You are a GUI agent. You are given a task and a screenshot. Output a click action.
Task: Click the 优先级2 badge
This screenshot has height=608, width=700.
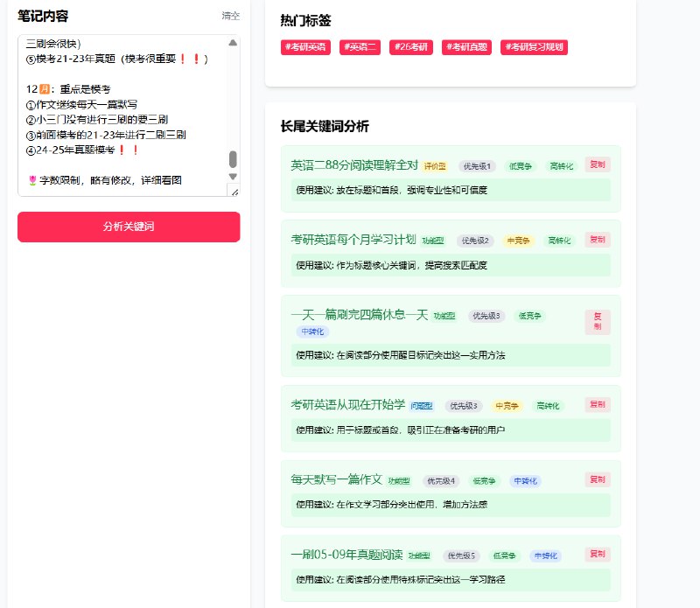(x=475, y=241)
